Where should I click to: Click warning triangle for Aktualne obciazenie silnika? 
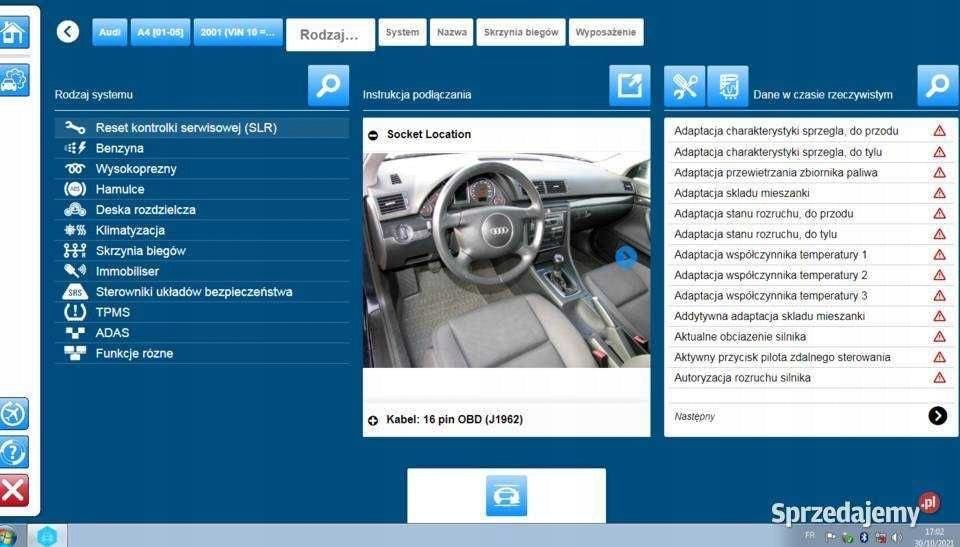coord(939,336)
